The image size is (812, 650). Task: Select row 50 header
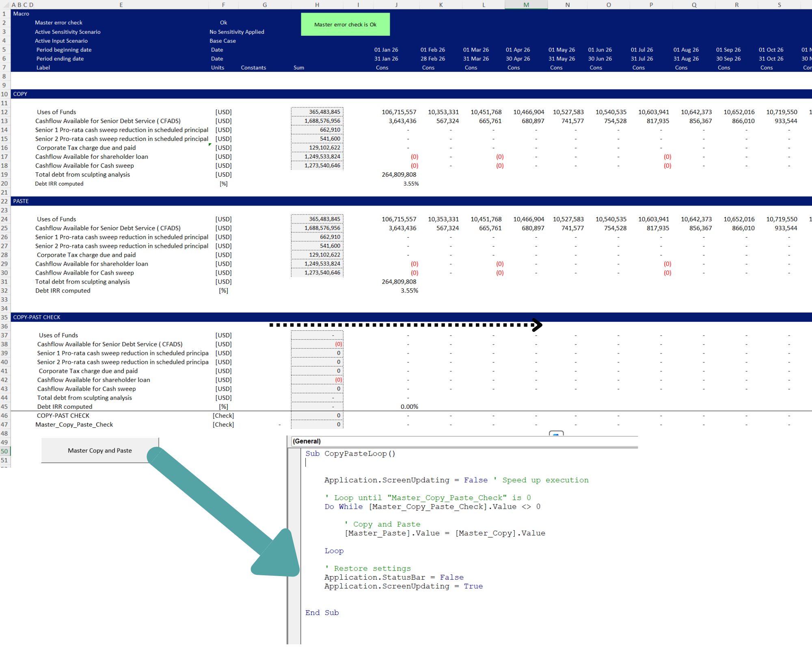[4, 451]
